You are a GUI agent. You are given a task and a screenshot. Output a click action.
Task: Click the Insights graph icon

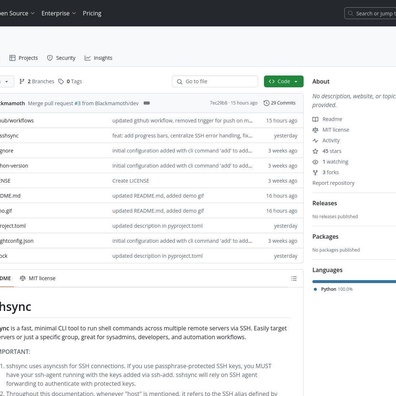(x=87, y=58)
